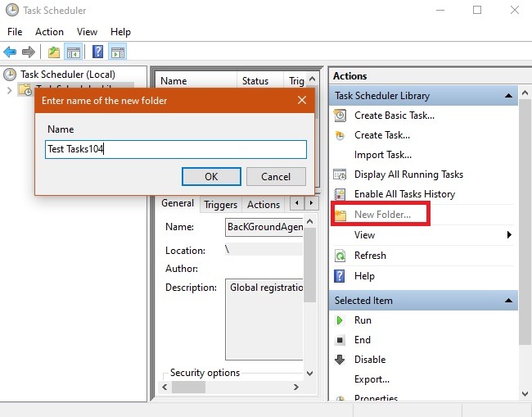This screenshot has width=532, height=417.
Task: Click the task list scroll-up arrow
Action: click(x=312, y=79)
